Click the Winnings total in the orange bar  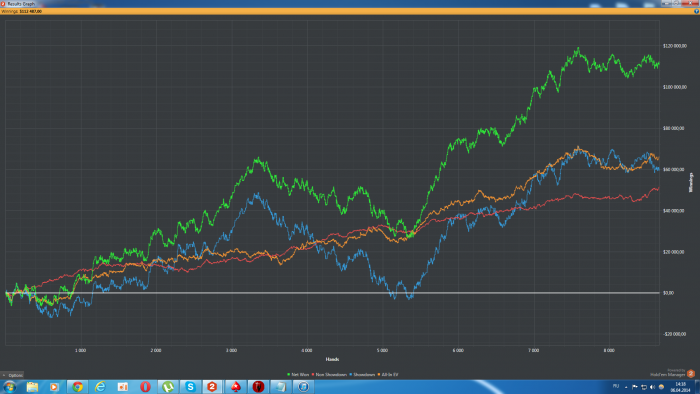click(21, 11)
